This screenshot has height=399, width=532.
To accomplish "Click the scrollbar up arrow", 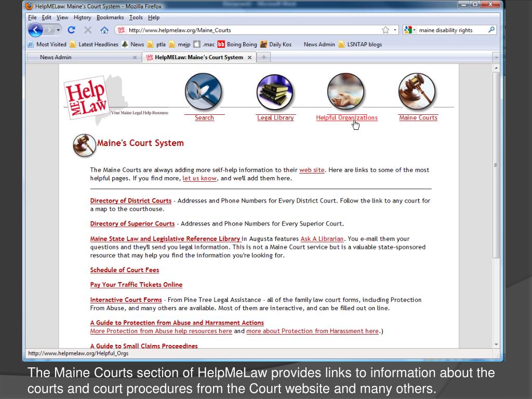I will pos(496,68).
